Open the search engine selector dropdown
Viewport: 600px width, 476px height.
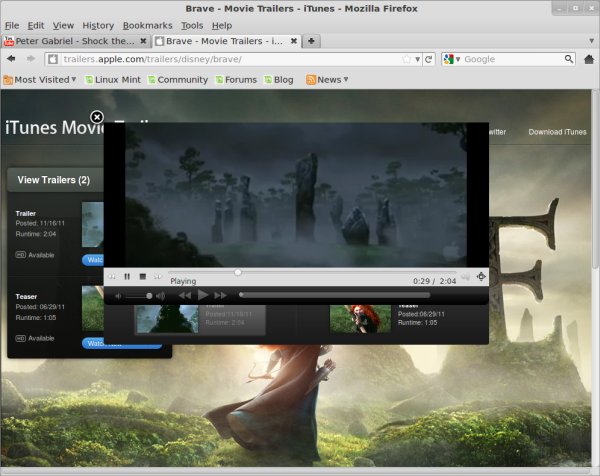[x=452, y=59]
